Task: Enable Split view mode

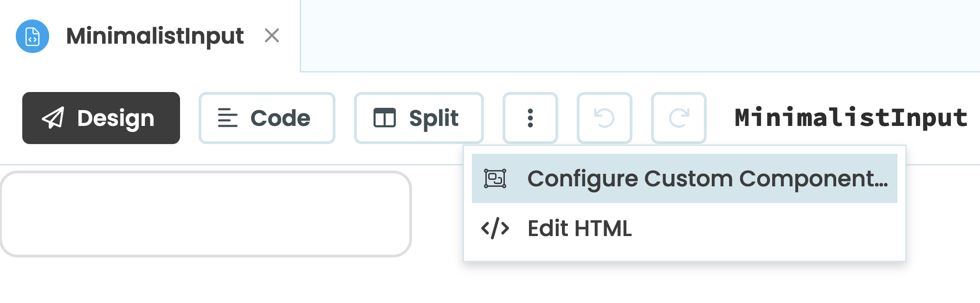Action: pyautogui.click(x=419, y=118)
